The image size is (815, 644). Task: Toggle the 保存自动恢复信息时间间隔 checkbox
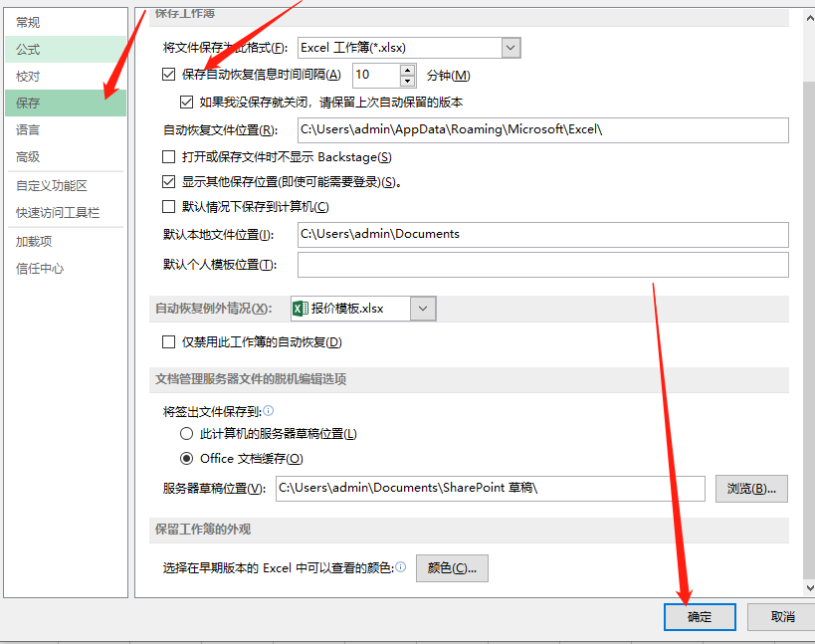click(169, 75)
